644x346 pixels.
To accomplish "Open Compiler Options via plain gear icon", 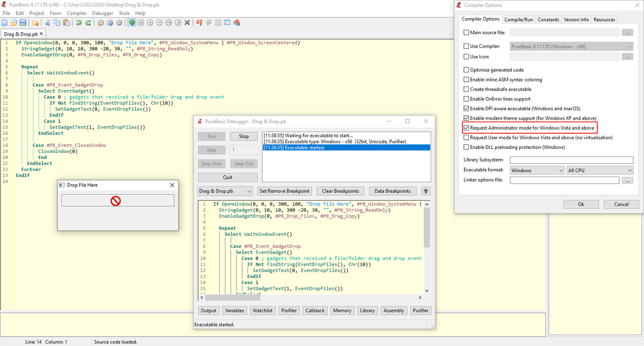I will click(119, 23).
